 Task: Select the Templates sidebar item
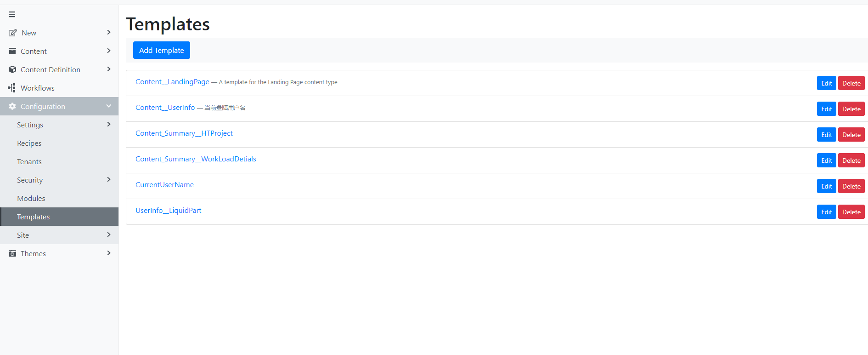click(x=59, y=217)
